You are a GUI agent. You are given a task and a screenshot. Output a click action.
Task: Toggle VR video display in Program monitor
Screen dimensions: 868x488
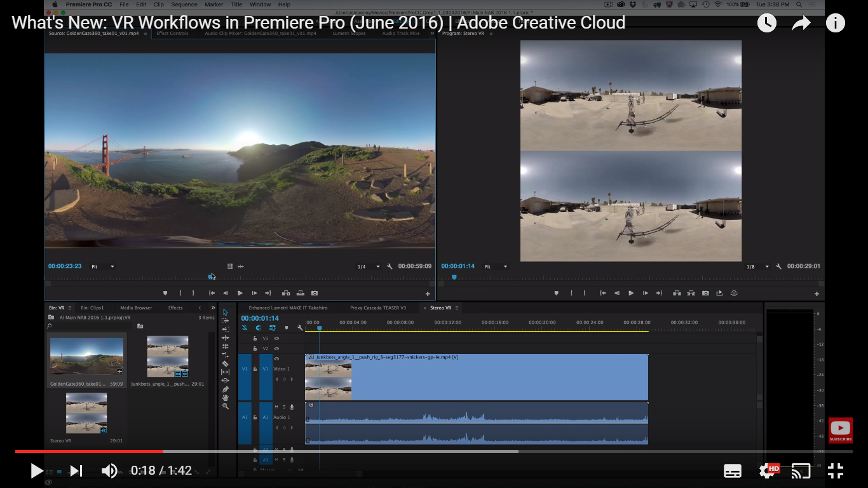[x=734, y=293]
